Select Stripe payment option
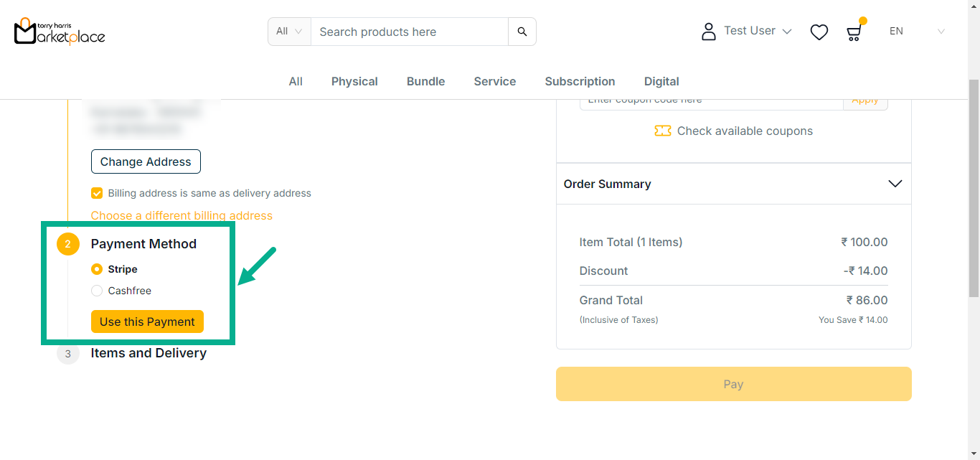The height and width of the screenshot is (460, 980). pyautogui.click(x=97, y=269)
